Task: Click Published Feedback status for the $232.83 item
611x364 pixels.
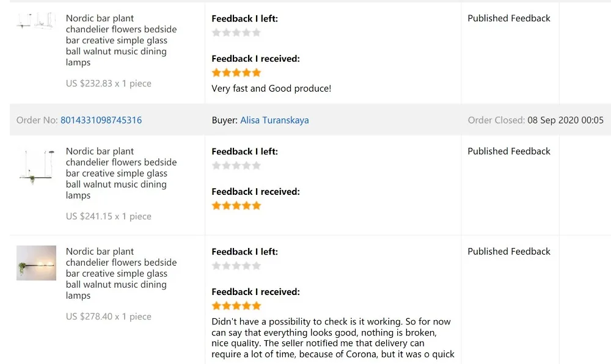Action: (x=509, y=18)
